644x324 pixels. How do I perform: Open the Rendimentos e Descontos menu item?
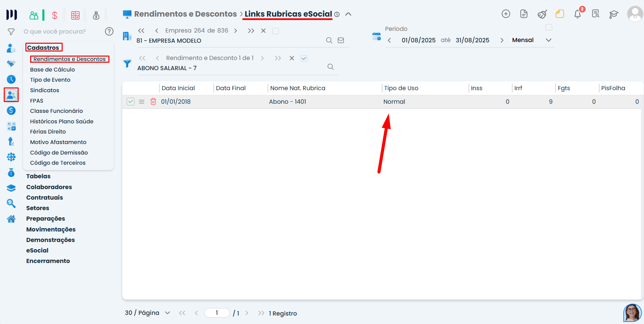pyautogui.click(x=69, y=59)
